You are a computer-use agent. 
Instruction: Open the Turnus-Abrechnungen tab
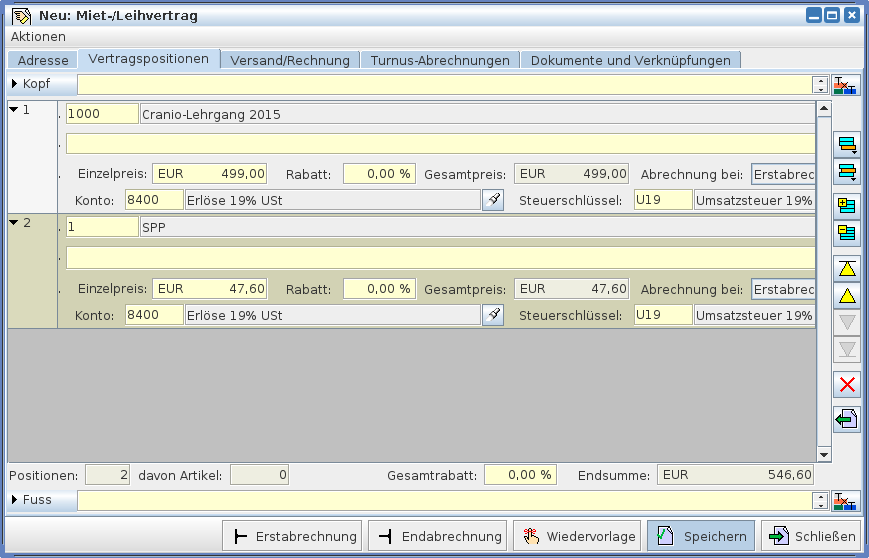[440, 60]
